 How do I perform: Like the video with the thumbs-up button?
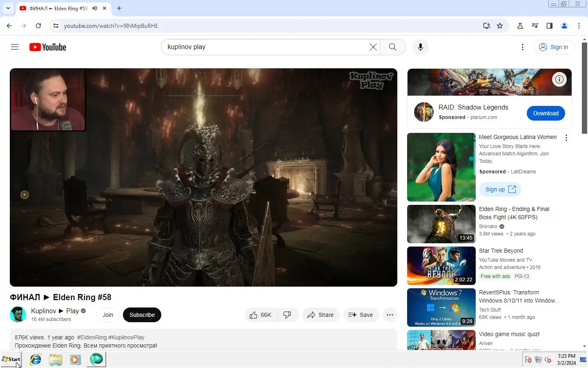261,315
